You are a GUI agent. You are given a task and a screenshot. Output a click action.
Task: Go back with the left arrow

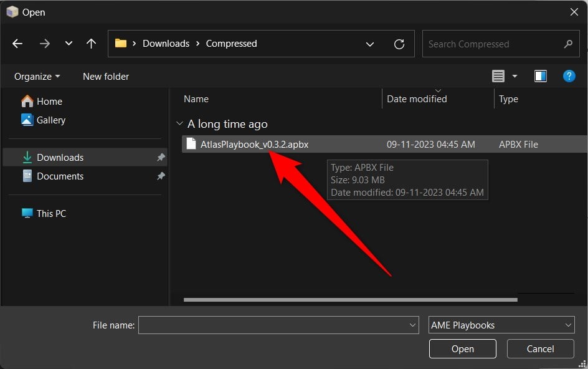pos(17,44)
